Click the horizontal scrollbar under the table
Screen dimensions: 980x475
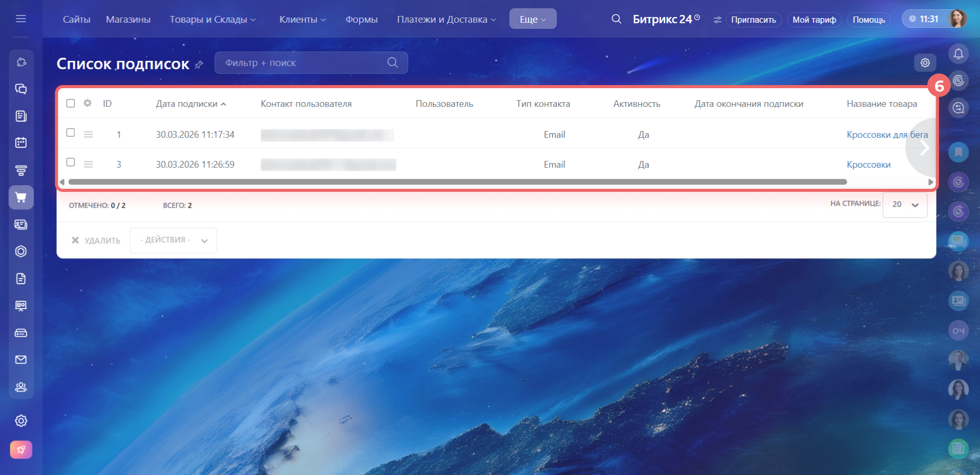tap(457, 182)
